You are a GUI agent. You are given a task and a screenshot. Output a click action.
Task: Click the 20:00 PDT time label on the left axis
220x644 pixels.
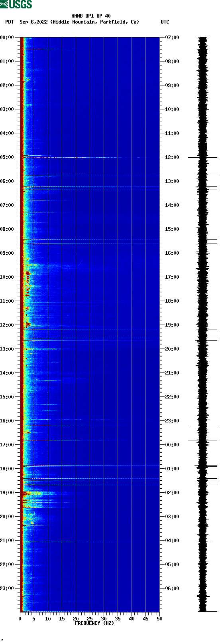pos(7,517)
